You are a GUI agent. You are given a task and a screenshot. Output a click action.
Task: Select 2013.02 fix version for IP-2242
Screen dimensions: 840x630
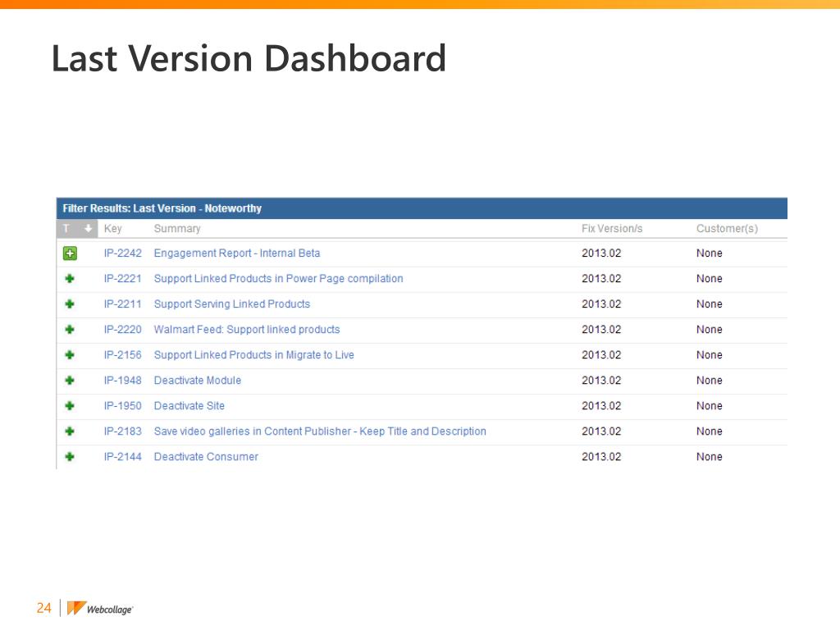[x=601, y=253]
